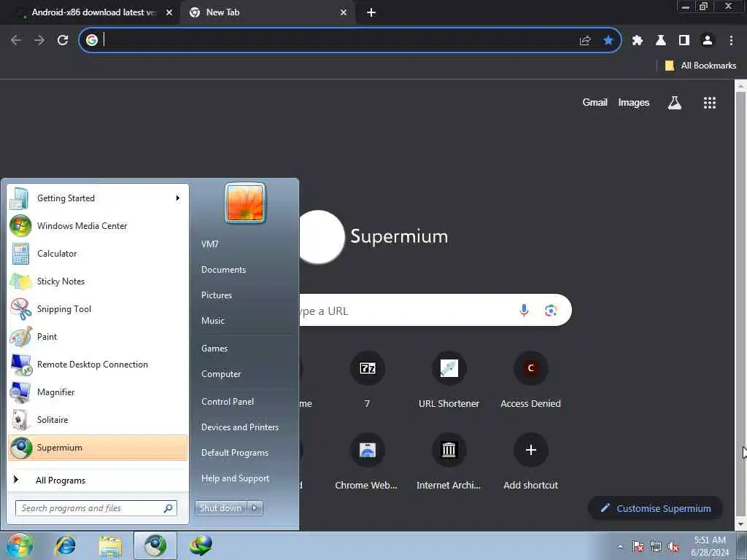Open Solitaire from the Start menu
The height and width of the screenshot is (560, 747).
[98, 419]
